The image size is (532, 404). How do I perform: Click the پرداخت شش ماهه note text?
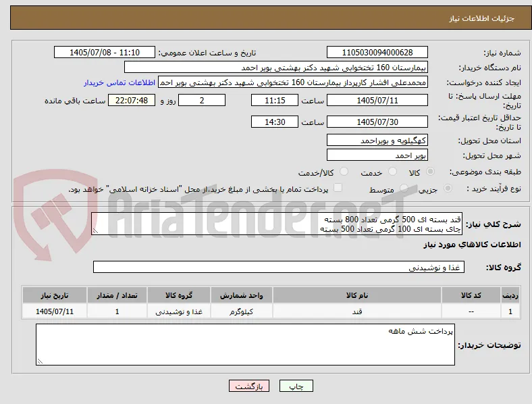coord(421,331)
